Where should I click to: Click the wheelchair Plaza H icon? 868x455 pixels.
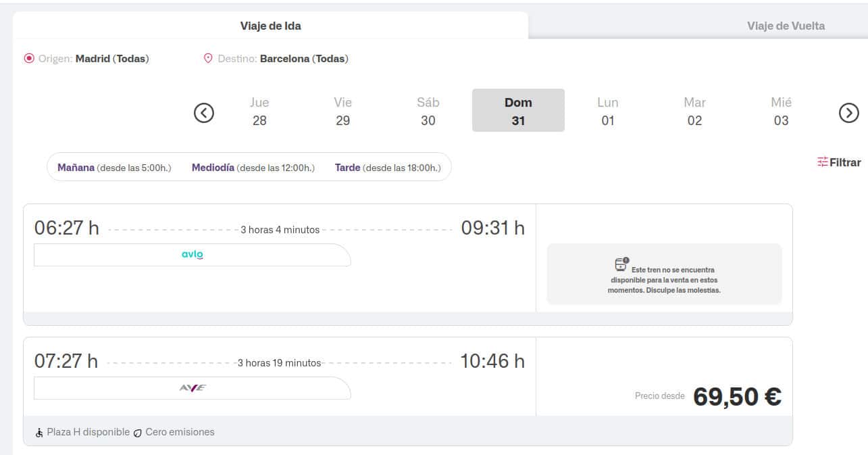tap(39, 432)
